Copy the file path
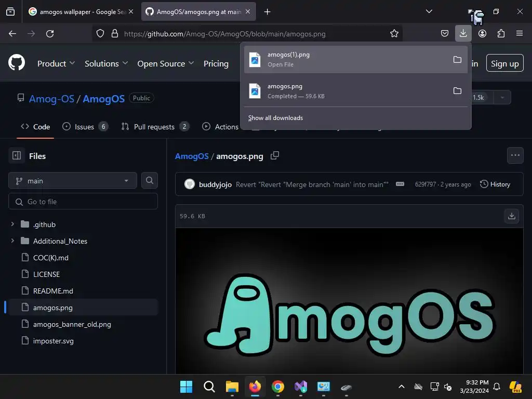 coord(274,156)
